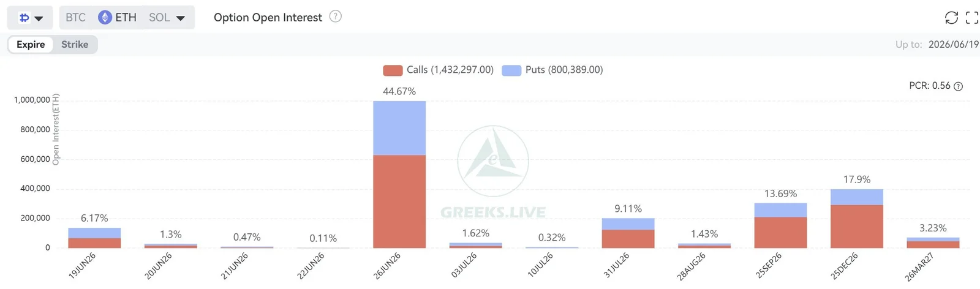The width and height of the screenshot is (980, 289).
Task: Open the fullscreen expand icon
Action: pos(972,18)
